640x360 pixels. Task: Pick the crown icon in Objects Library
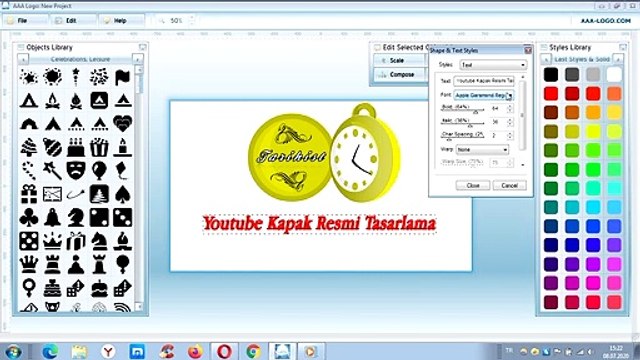pos(52,241)
